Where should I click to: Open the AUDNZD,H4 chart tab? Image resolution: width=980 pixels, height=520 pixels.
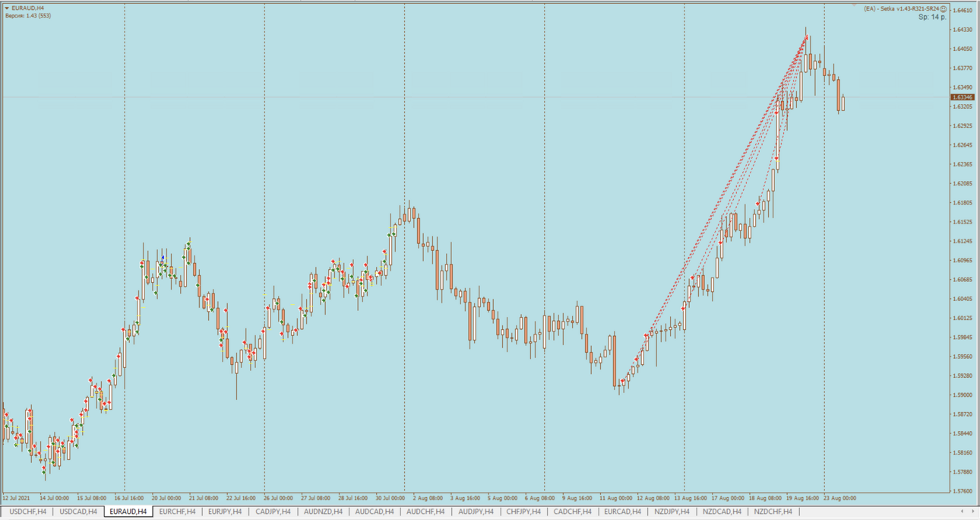click(323, 512)
